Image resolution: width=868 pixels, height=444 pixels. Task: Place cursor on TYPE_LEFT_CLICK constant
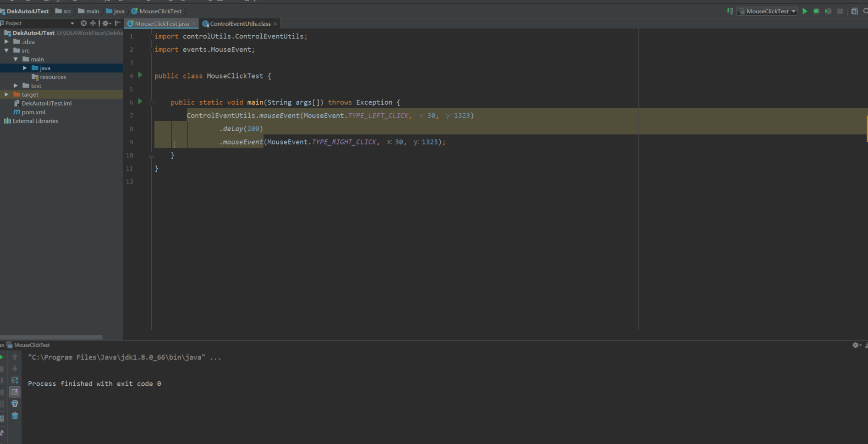click(x=378, y=116)
